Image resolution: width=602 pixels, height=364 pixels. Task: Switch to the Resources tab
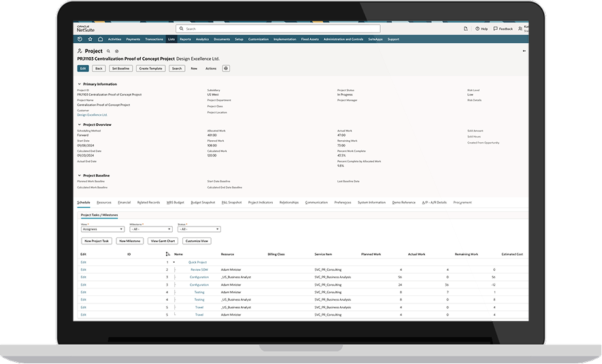click(104, 202)
